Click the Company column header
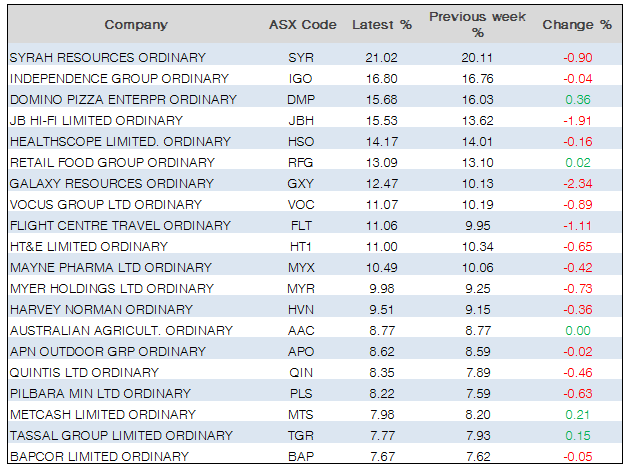Screen dimensions: 628x469 136,24
